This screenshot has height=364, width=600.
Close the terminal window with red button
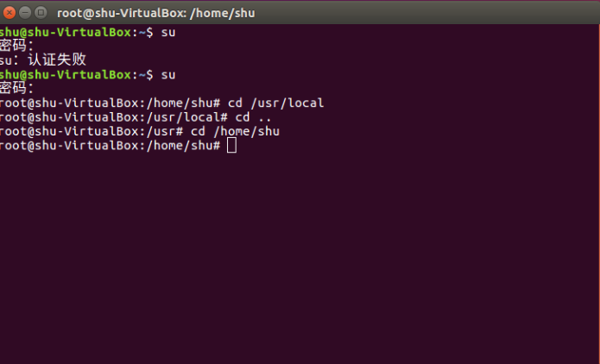tap(9, 13)
